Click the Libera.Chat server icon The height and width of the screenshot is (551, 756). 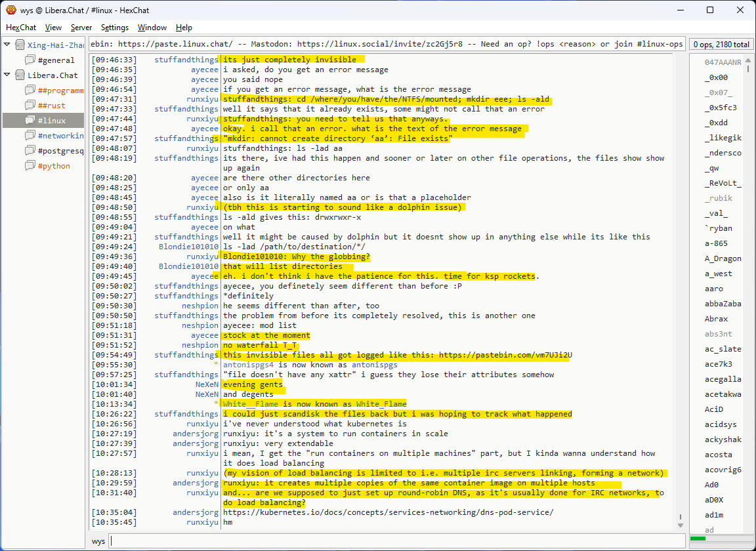[x=20, y=75]
